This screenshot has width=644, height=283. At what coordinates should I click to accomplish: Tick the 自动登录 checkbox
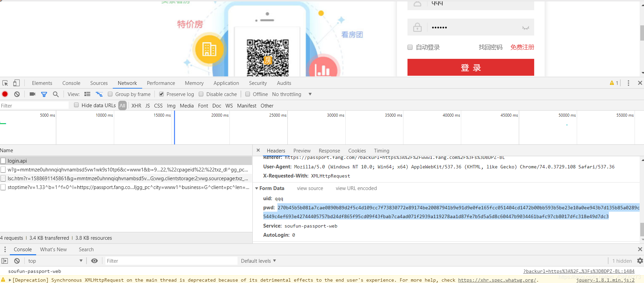pos(410,47)
